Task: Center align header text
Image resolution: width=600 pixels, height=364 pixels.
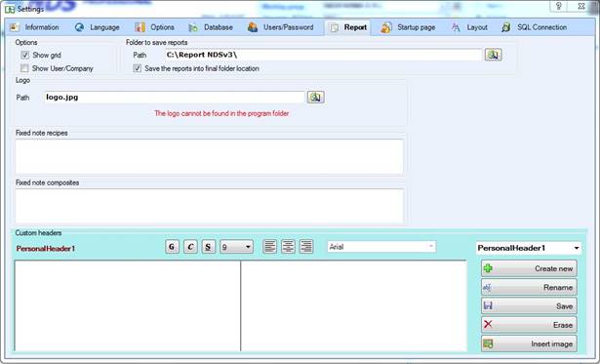Action: tap(288, 247)
